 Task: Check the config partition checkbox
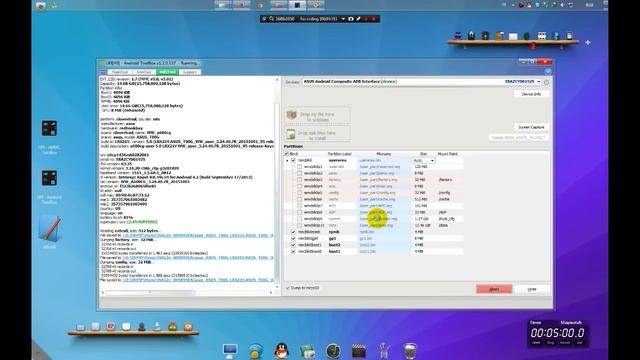point(300,193)
